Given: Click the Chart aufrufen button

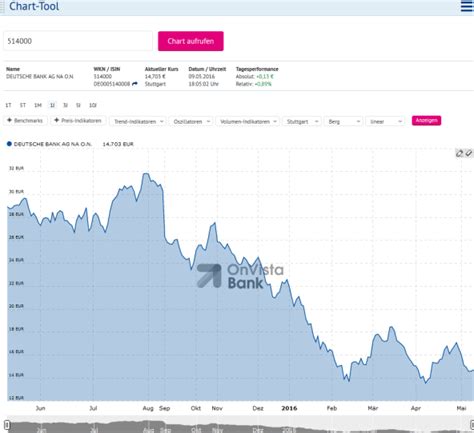Looking at the screenshot, I should [191, 41].
